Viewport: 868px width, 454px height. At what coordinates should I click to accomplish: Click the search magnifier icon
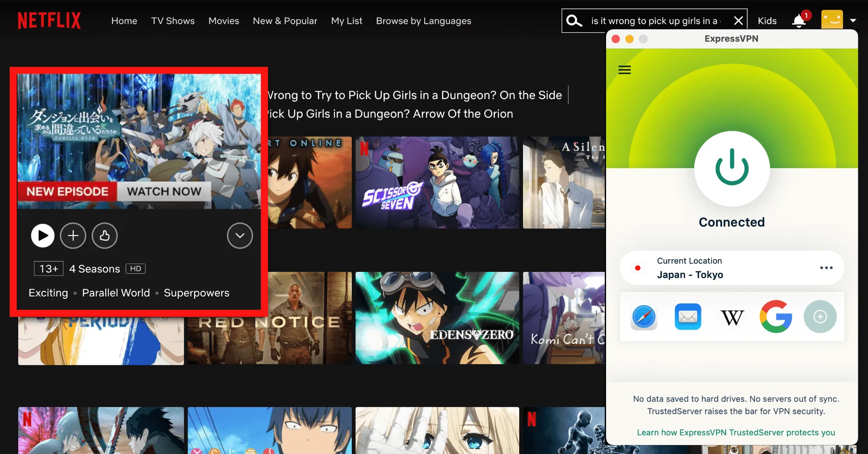tap(574, 21)
